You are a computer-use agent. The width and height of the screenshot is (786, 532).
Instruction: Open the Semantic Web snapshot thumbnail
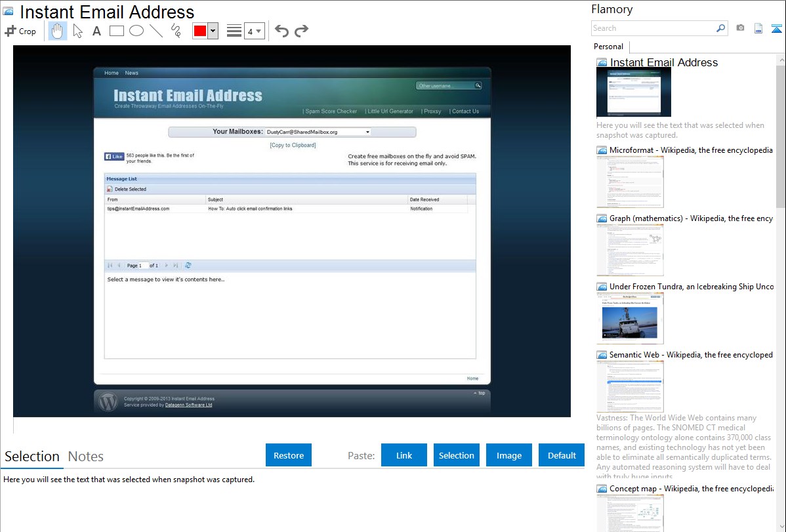[630, 386]
